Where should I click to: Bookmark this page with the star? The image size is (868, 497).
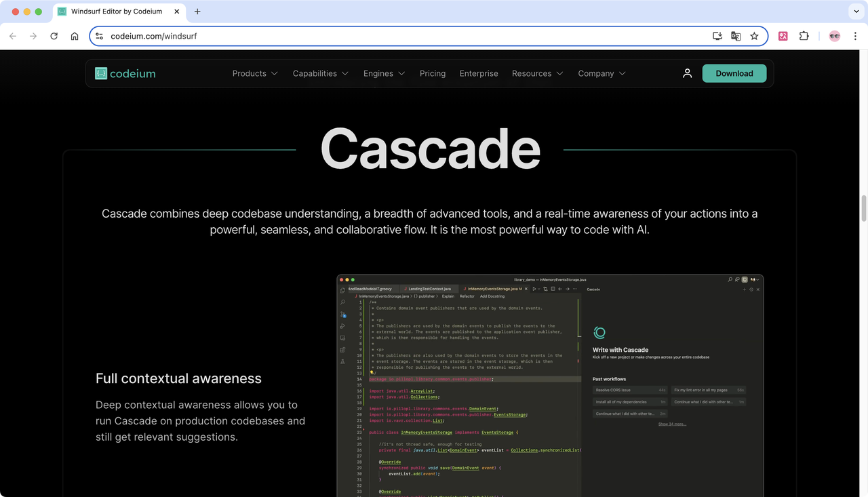click(x=754, y=36)
